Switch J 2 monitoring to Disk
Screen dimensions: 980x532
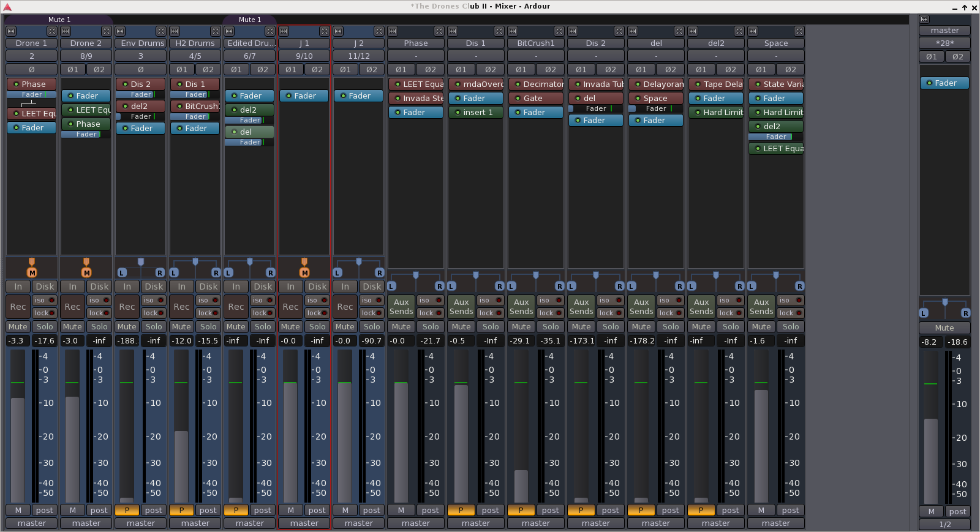(x=372, y=287)
